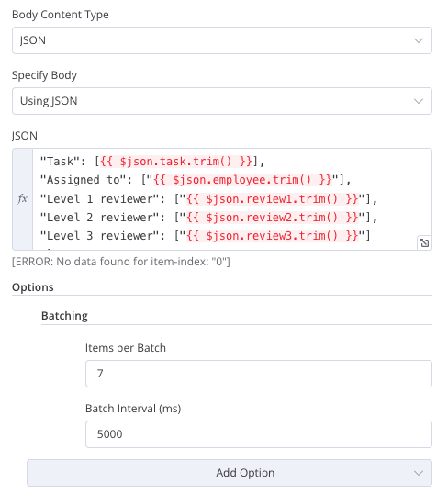
Task: Open the Specify Body Using JSON dropdown
Action: (x=222, y=101)
